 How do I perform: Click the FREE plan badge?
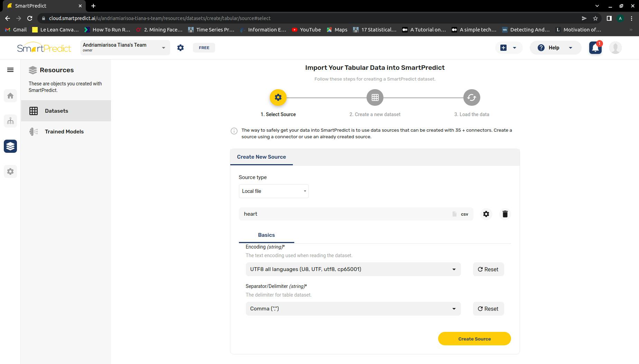point(204,48)
